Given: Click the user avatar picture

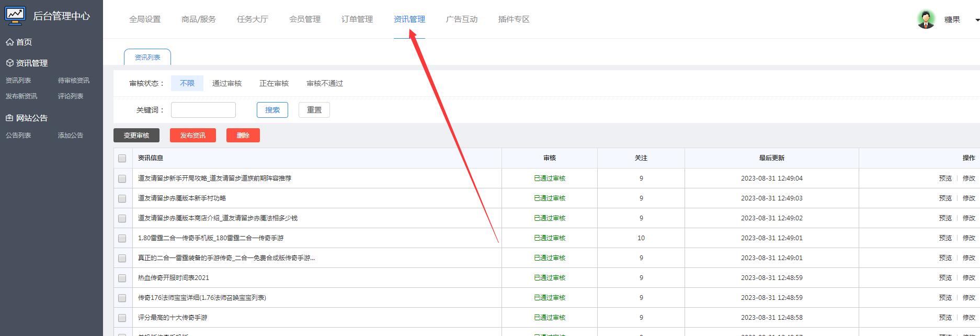Looking at the screenshot, I should [926, 19].
